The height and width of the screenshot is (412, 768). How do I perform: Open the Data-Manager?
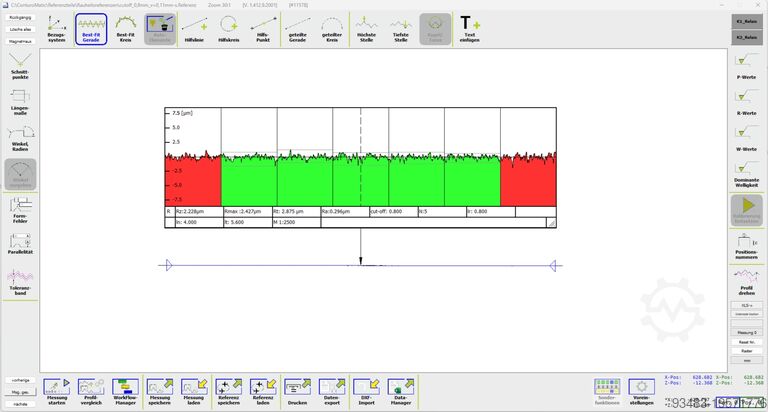[401, 390]
